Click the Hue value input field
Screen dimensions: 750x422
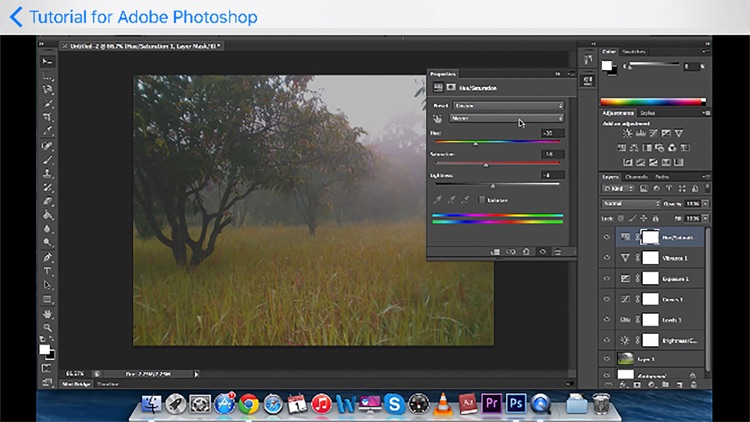click(552, 133)
